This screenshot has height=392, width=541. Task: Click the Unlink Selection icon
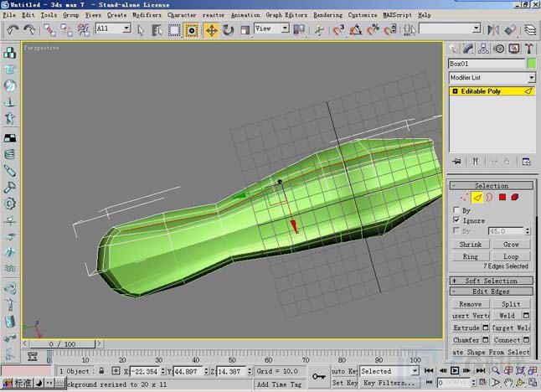coord(67,30)
